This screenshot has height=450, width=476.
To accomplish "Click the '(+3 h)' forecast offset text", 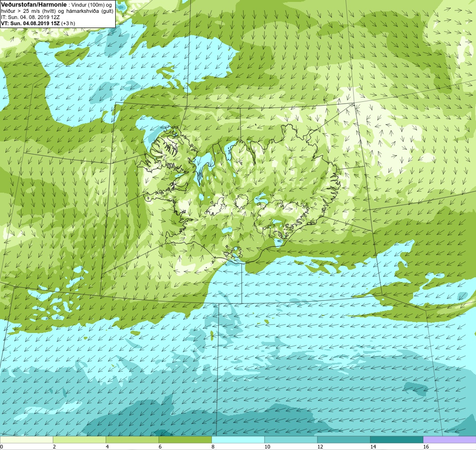I will pos(68,23).
